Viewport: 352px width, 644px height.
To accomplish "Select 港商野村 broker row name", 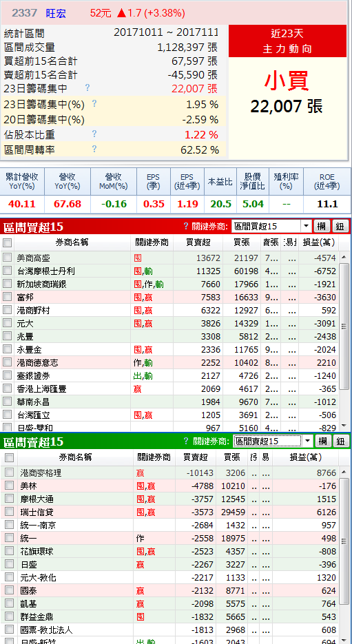I will (x=33, y=310).
